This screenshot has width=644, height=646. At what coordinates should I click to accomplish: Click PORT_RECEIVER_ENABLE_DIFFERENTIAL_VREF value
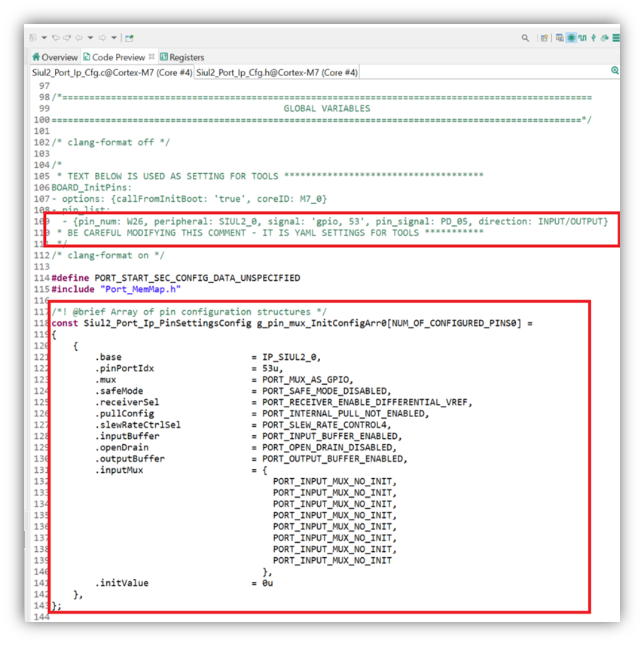[x=367, y=402]
